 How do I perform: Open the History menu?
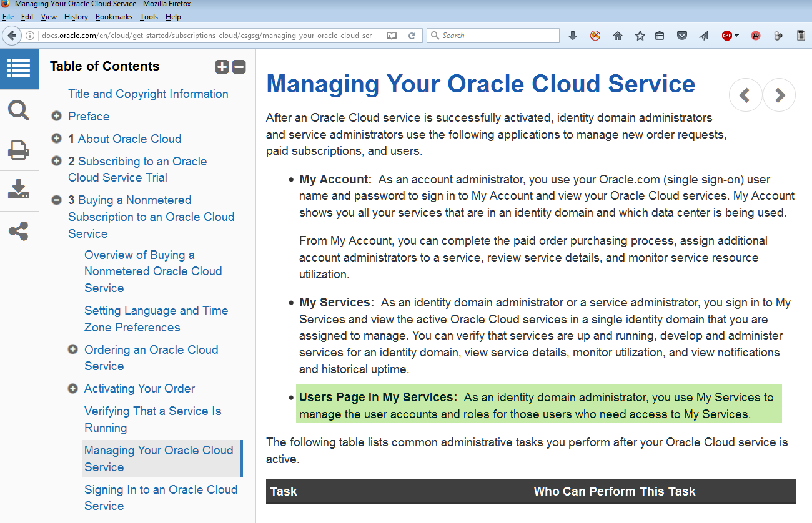point(76,17)
